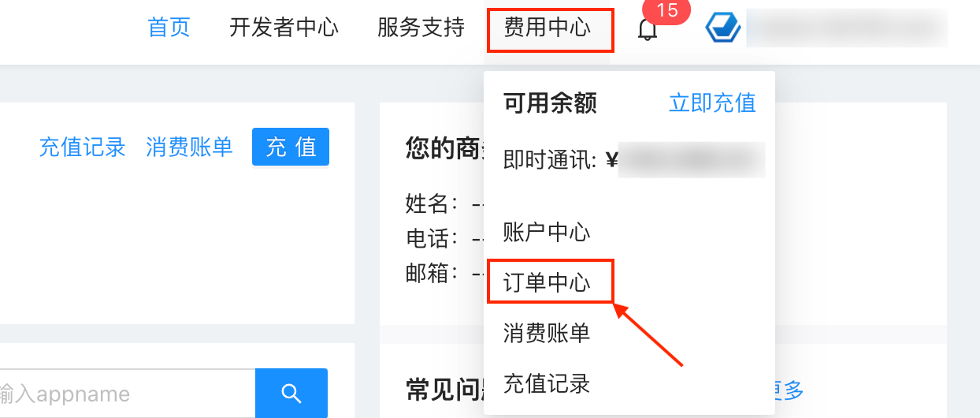Expand the 费用中心 dropdown menu
980x418 pixels.
548,28
